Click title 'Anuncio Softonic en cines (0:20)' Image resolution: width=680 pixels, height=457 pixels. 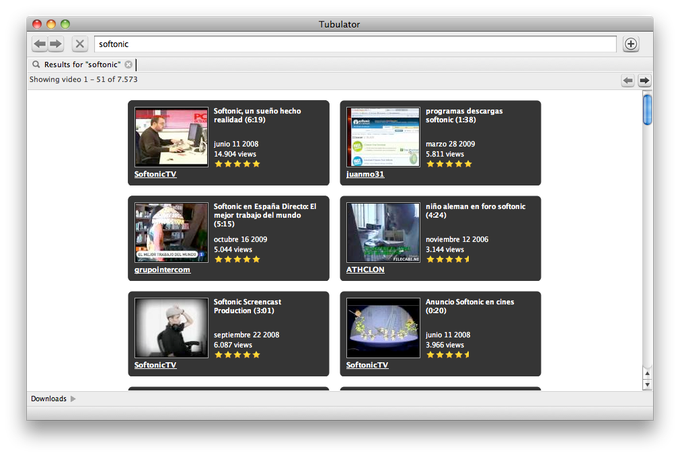point(470,306)
